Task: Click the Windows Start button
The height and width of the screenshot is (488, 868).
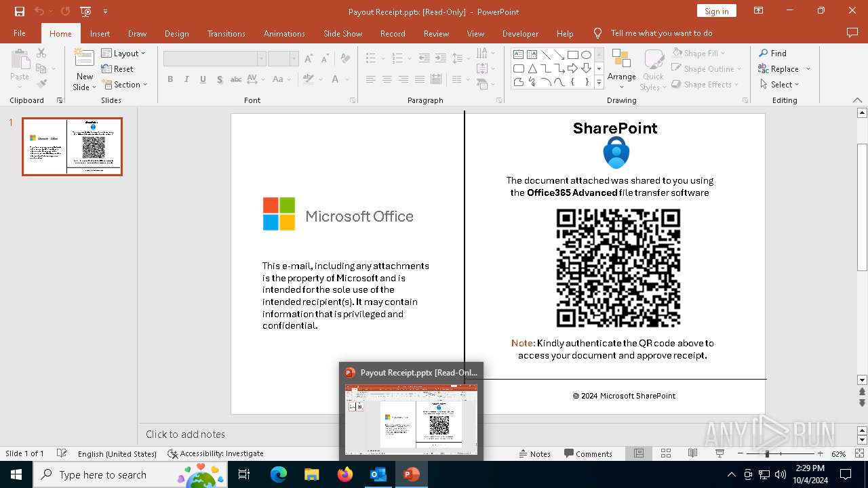Action: click(x=16, y=474)
